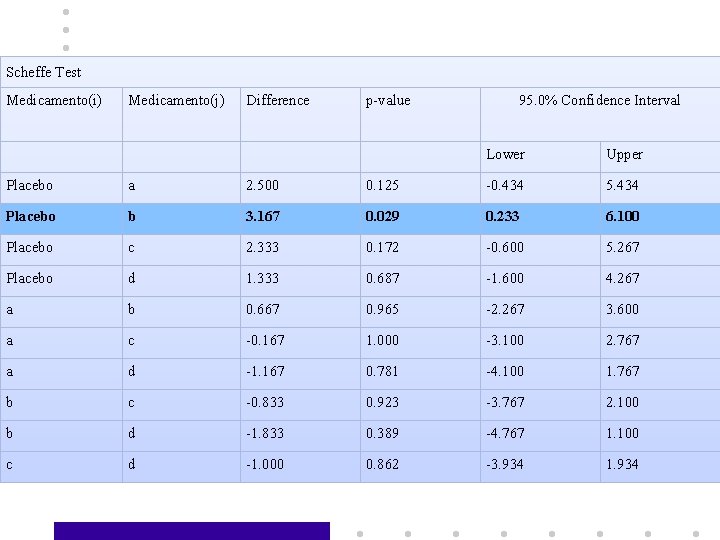Click p-value 0.781
Image resolution: width=720 pixels, height=540 pixels.
click(382, 371)
